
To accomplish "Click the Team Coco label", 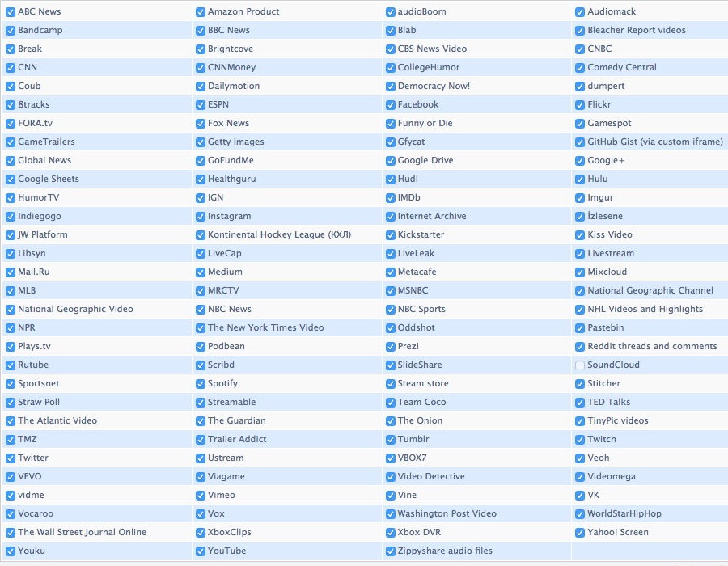I will [x=421, y=402].
